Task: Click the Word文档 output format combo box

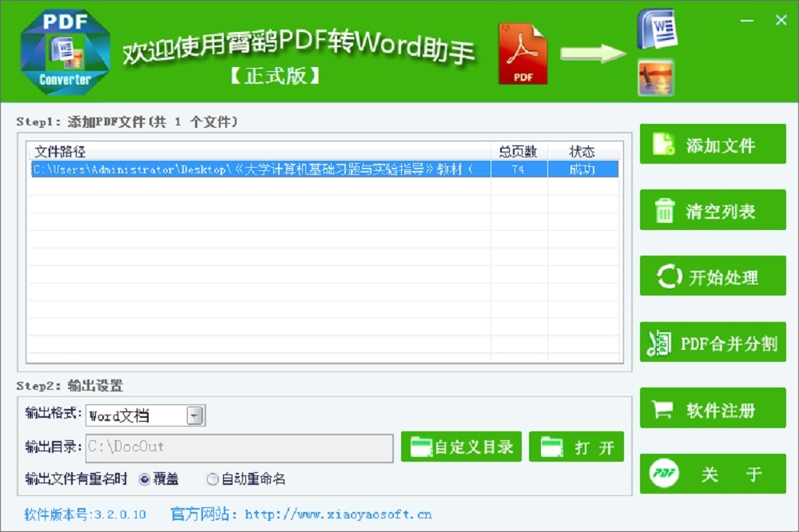Action: click(x=136, y=415)
